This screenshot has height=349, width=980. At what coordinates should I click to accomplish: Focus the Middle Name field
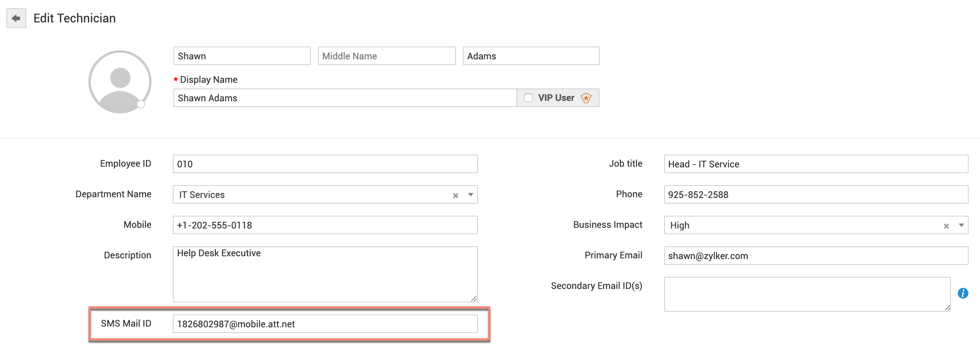[387, 56]
